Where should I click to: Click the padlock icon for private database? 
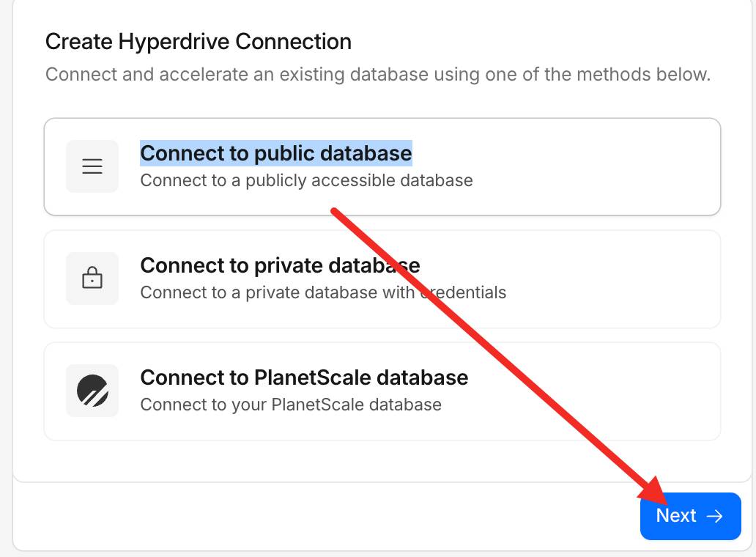[92, 278]
